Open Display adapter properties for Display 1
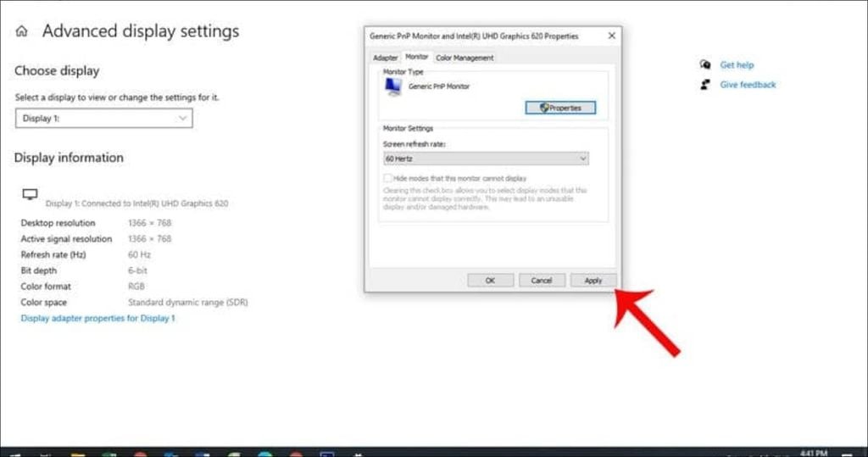This screenshot has width=868, height=457. click(97, 318)
